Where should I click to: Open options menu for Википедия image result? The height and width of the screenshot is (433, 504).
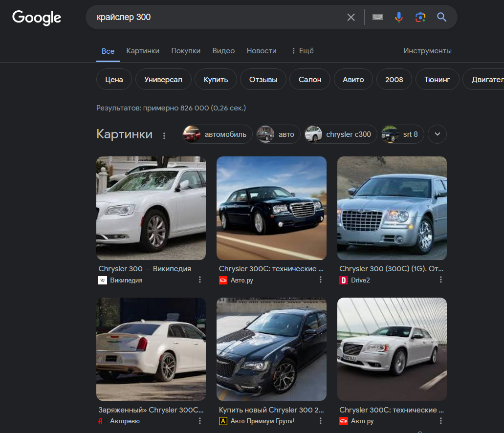point(200,280)
